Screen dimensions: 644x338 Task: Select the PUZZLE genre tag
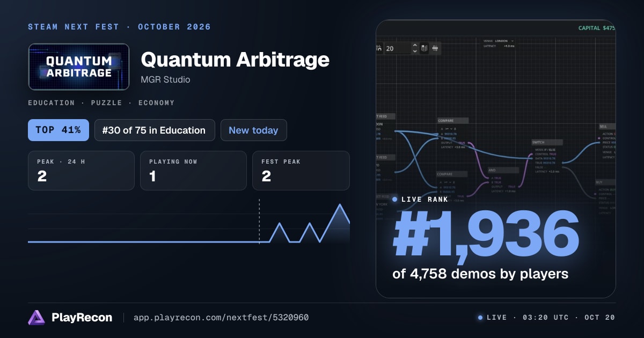tap(107, 102)
